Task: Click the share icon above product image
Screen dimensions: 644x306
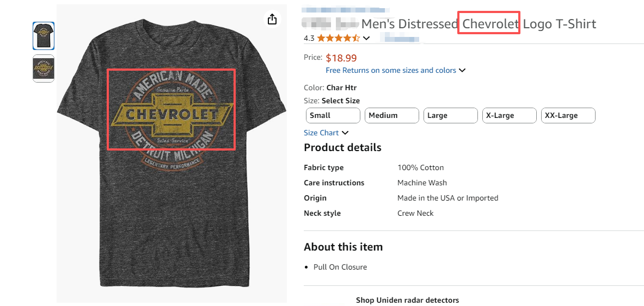Action: point(272,20)
